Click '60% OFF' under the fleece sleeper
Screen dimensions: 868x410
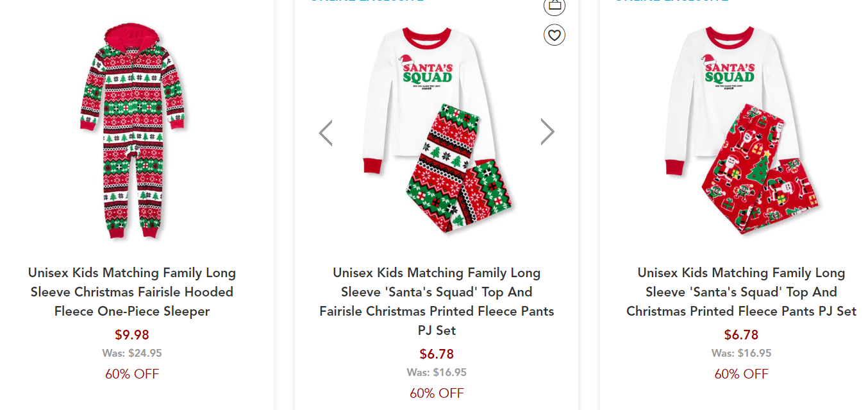click(132, 374)
